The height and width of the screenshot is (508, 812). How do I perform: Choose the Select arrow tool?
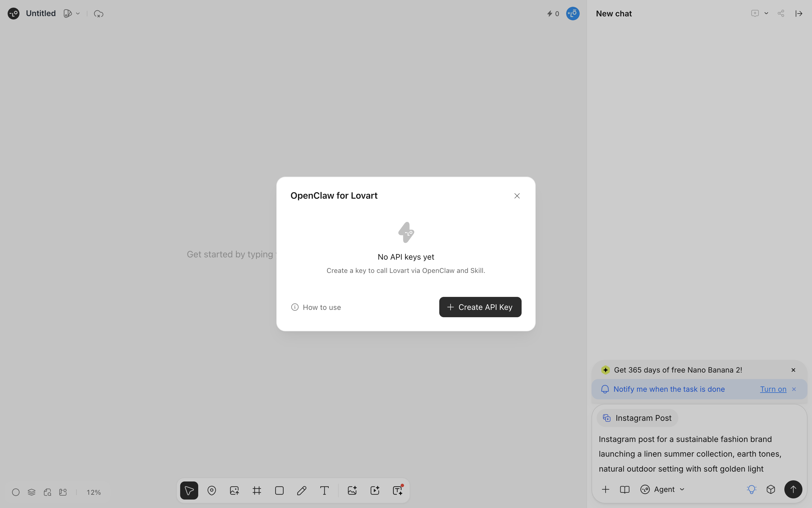point(189,491)
